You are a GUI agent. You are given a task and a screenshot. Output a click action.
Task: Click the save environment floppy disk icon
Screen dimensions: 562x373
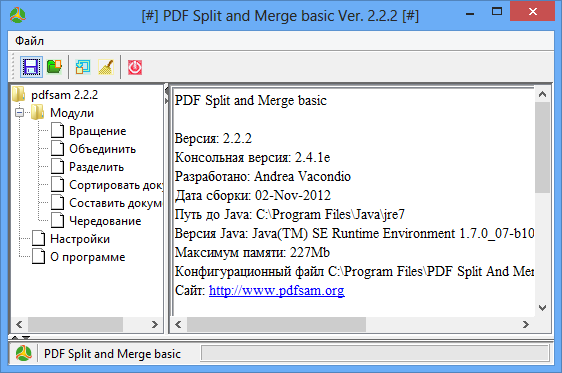click(31, 67)
